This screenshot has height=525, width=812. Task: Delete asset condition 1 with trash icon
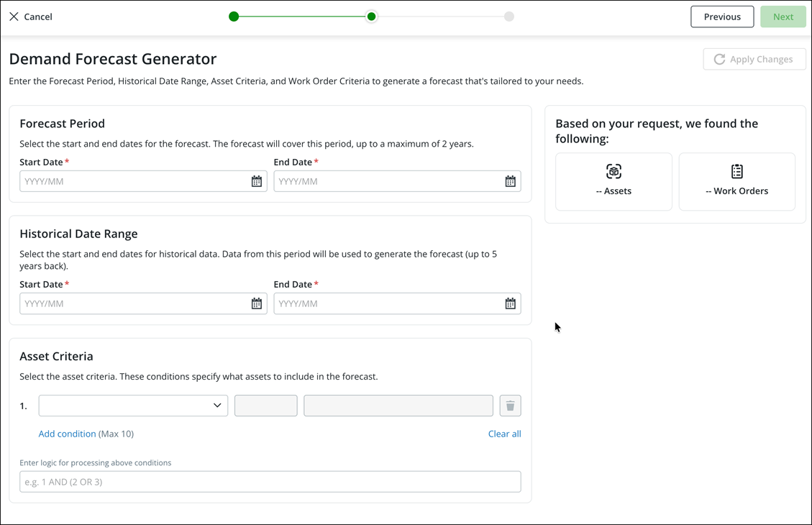pyautogui.click(x=510, y=406)
